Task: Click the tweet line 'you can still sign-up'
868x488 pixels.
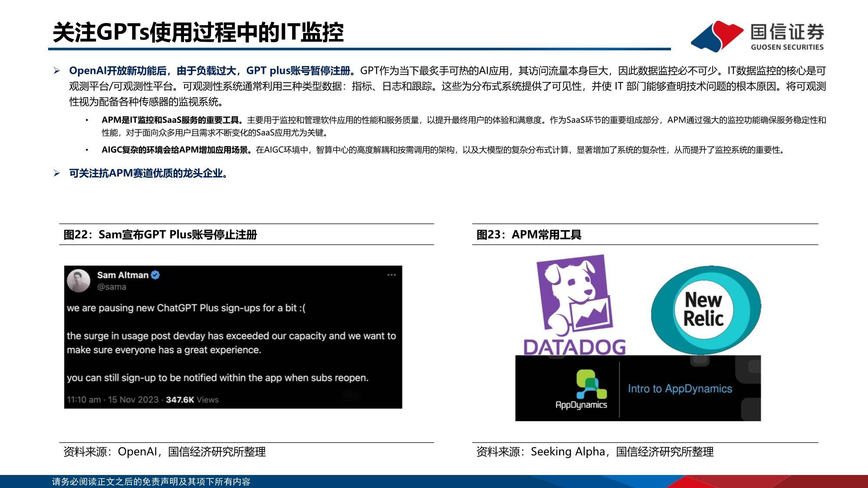Action: 217,378
